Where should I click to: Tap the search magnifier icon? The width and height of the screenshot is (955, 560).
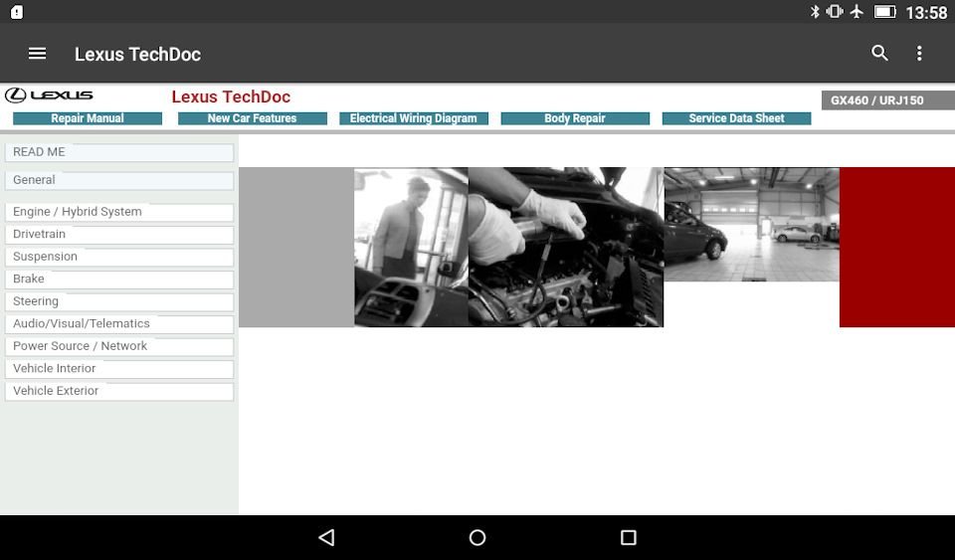(x=879, y=54)
